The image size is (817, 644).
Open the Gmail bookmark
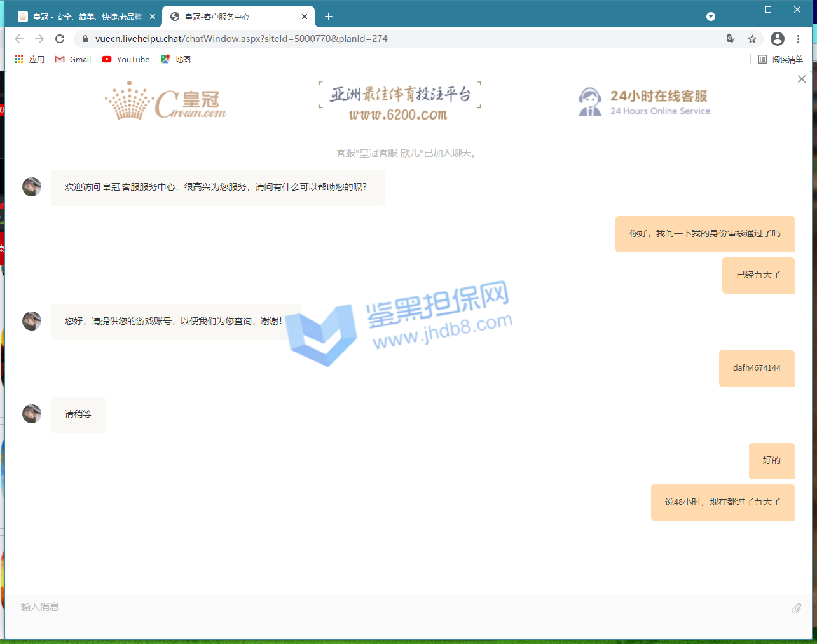coord(73,59)
